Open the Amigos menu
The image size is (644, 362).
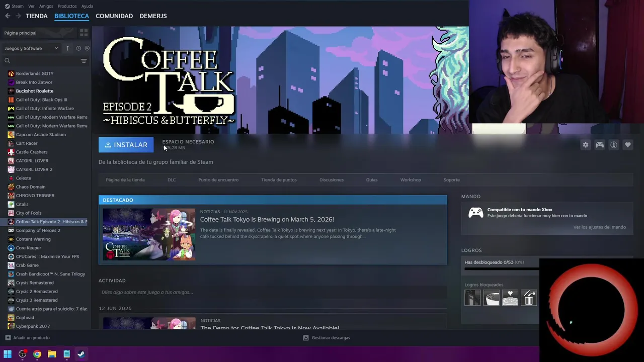click(x=46, y=6)
